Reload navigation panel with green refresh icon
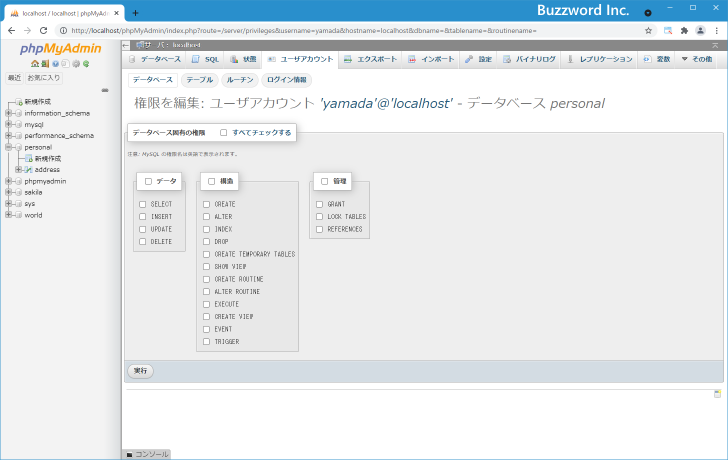 coord(86,64)
